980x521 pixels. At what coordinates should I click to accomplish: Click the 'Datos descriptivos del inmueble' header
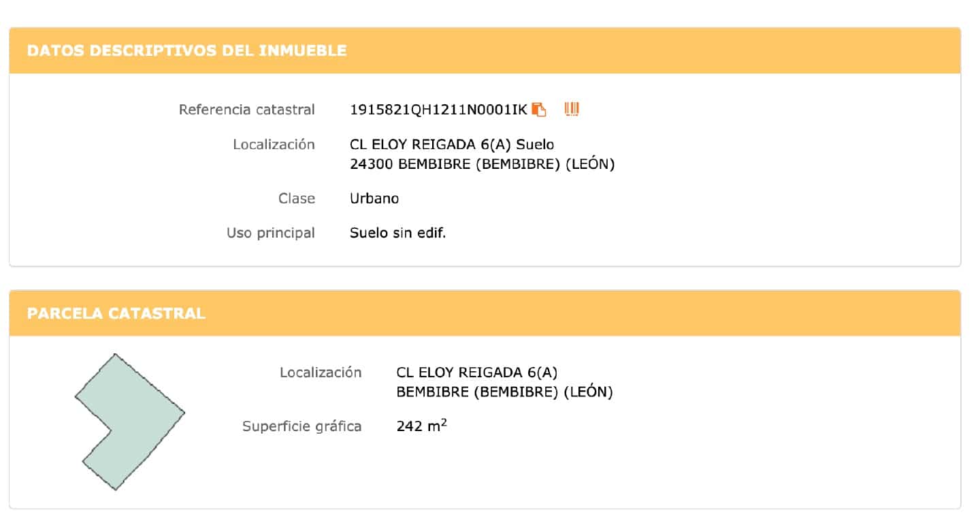pos(186,50)
